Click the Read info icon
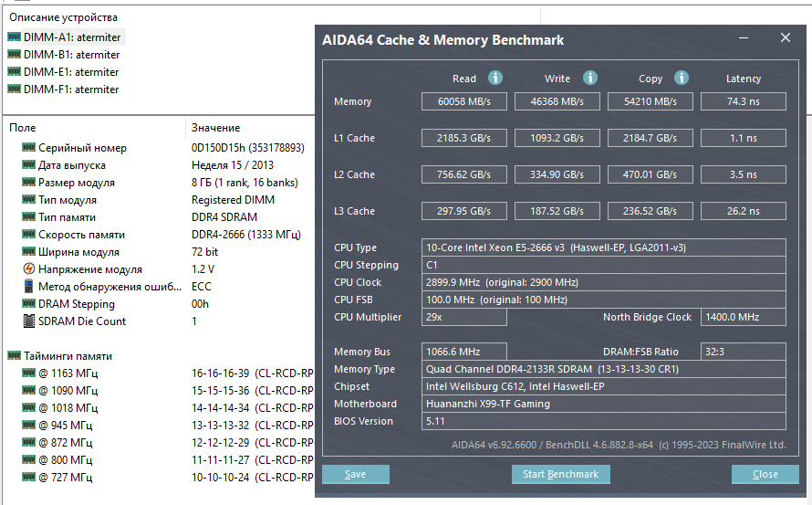Viewport: 812px width, 505px height. (x=495, y=78)
